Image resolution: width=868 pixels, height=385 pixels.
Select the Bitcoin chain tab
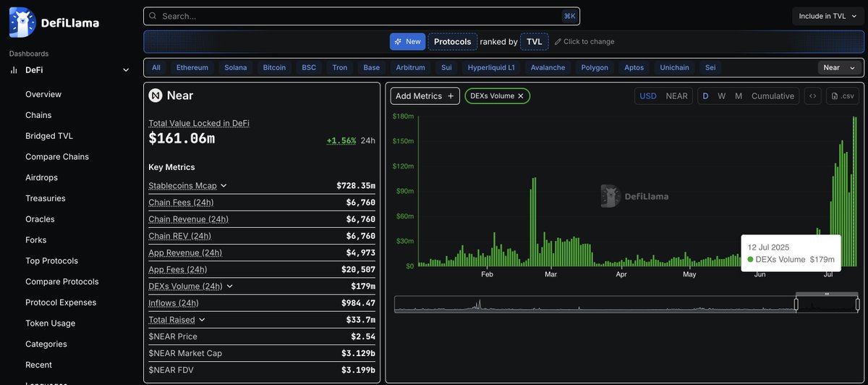[x=274, y=67]
